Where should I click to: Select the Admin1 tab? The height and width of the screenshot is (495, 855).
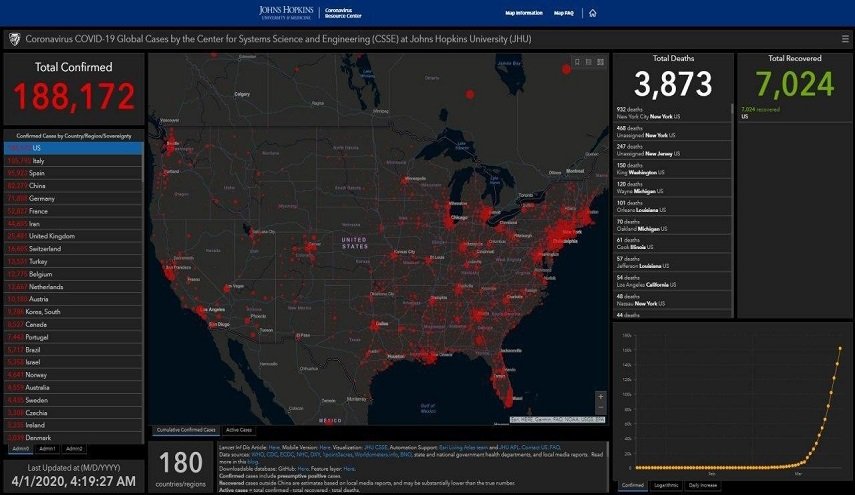(47, 449)
